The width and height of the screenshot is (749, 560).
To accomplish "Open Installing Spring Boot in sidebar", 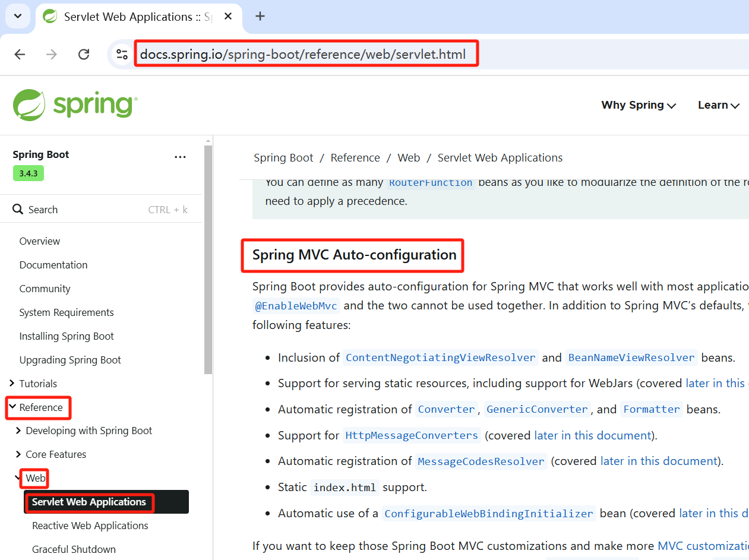I will [67, 336].
